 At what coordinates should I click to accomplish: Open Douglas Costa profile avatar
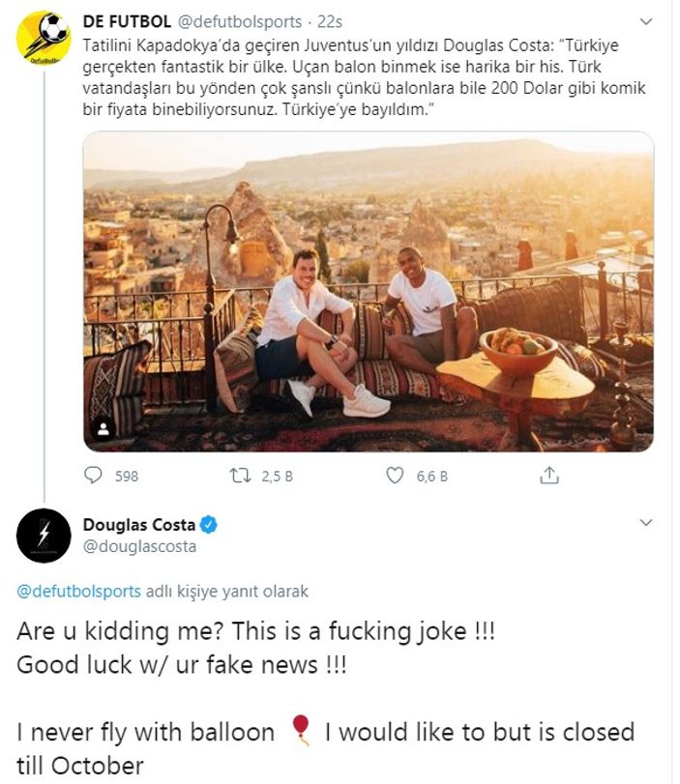44,535
